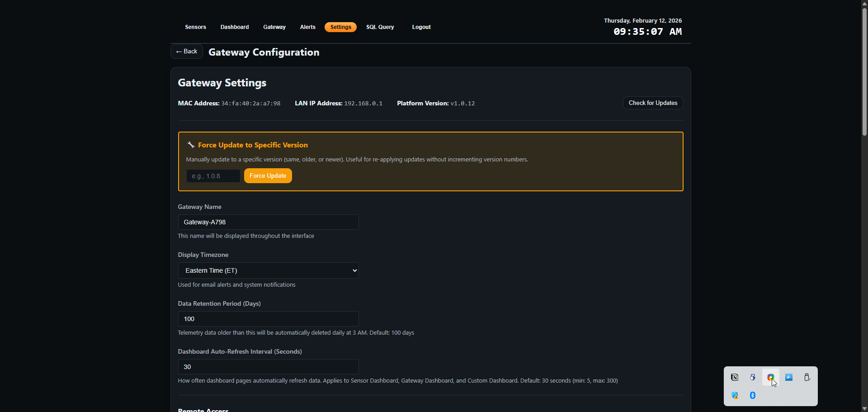Viewport: 868px width, 412px height.
Task: Click Check for Updates button
Action: pyautogui.click(x=653, y=103)
